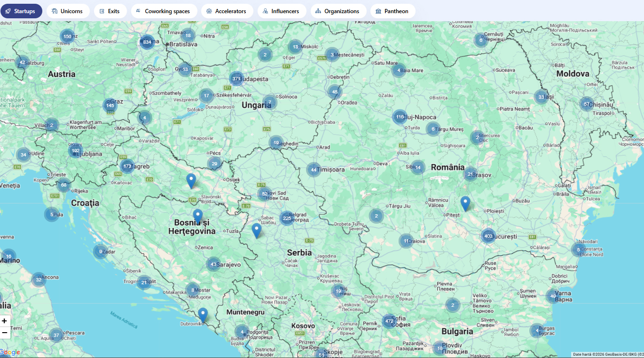Image resolution: width=644 pixels, height=358 pixels.
Task: Switch to the Pantheon category
Action: point(393,11)
